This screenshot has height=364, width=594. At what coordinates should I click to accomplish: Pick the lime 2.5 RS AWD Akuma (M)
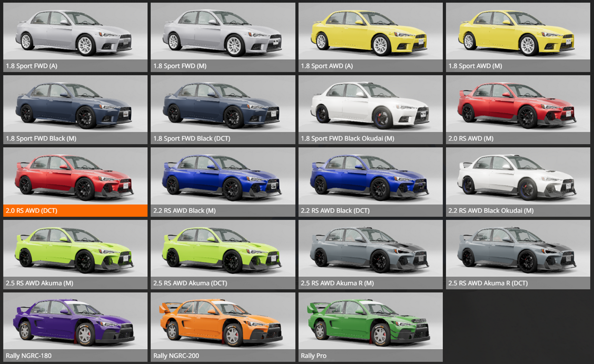click(75, 249)
